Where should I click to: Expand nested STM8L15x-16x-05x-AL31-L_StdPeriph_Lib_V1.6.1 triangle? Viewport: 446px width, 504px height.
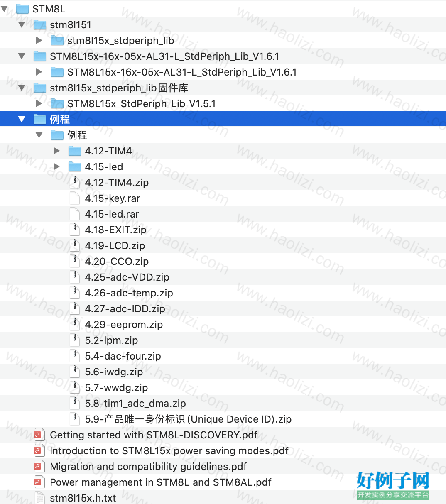pyautogui.click(x=39, y=72)
